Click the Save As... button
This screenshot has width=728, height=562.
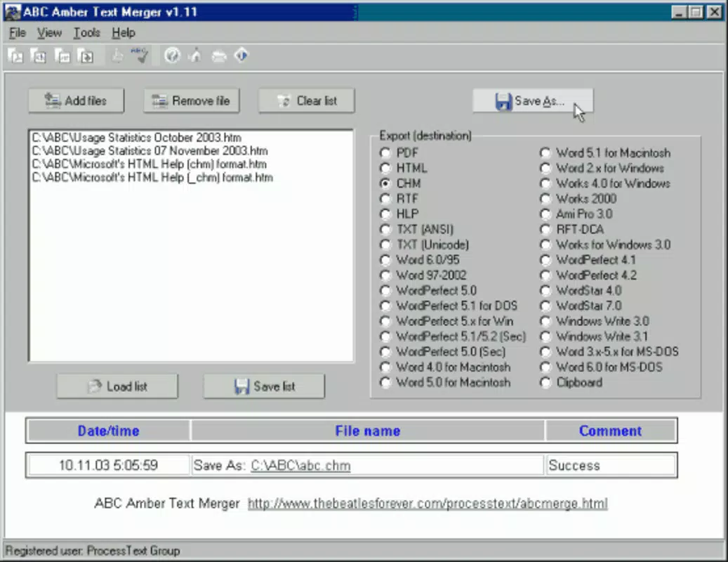tap(533, 100)
